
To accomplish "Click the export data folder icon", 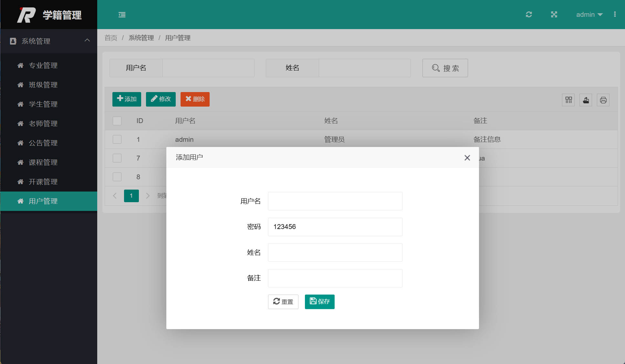I will pos(586,100).
